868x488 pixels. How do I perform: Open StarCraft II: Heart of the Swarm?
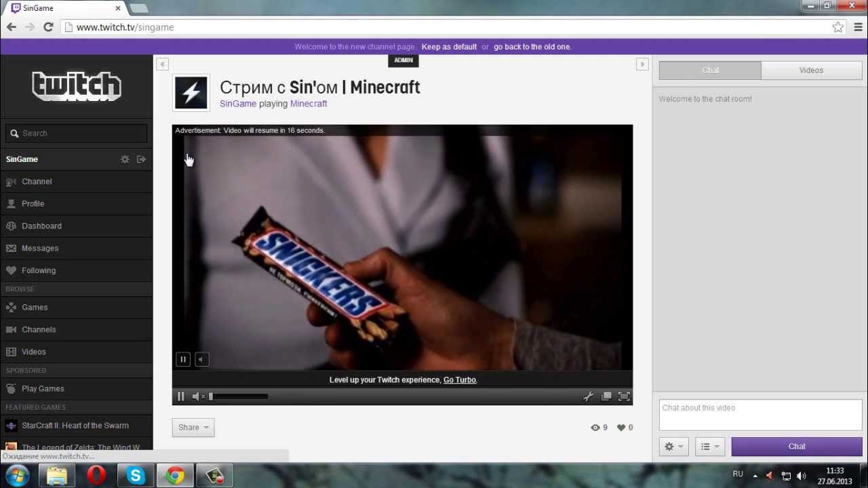76,426
